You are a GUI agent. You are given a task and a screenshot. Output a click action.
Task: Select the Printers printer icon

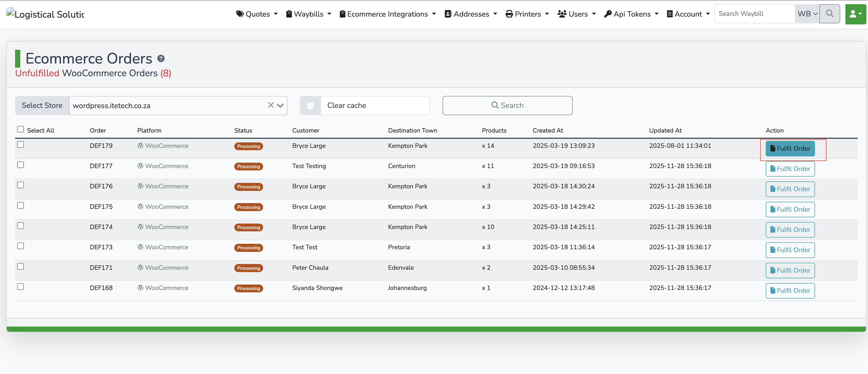[x=510, y=14]
